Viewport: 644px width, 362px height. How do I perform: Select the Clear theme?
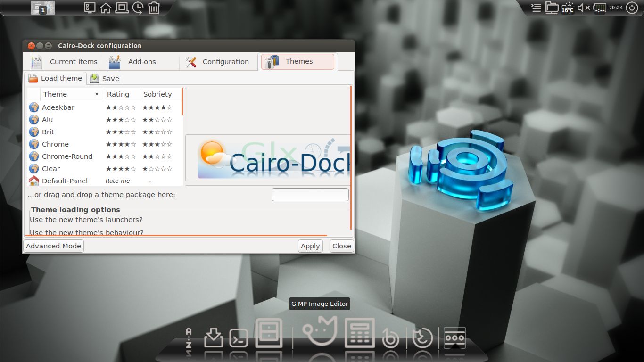coord(104,169)
